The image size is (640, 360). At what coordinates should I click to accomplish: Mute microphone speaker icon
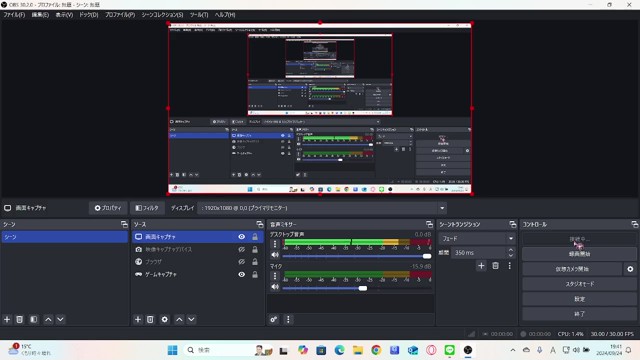[275, 287]
